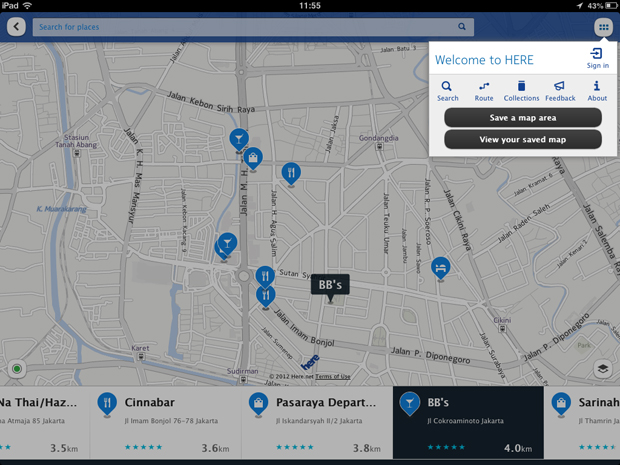This screenshot has height=465, width=620.
Task: Click the Wi-Fi status icon
Action: coord(27,6)
